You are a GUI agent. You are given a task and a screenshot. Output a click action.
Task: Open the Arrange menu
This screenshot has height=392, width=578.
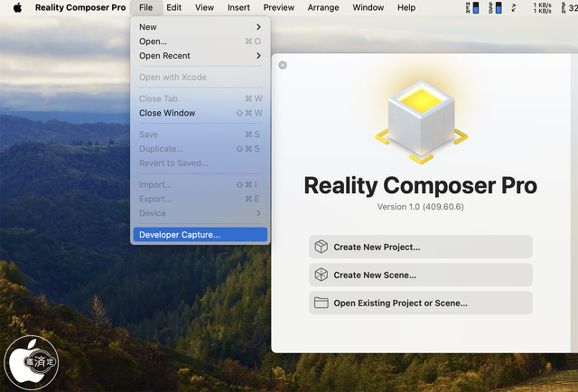click(322, 7)
